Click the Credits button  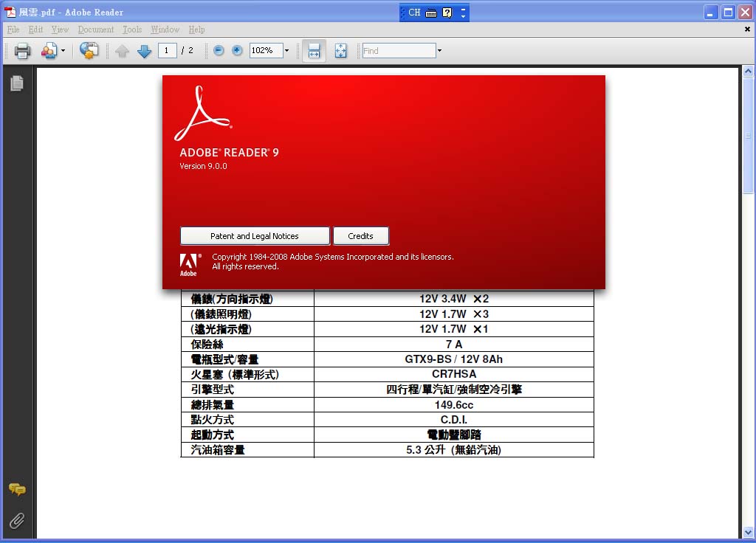[360, 236]
